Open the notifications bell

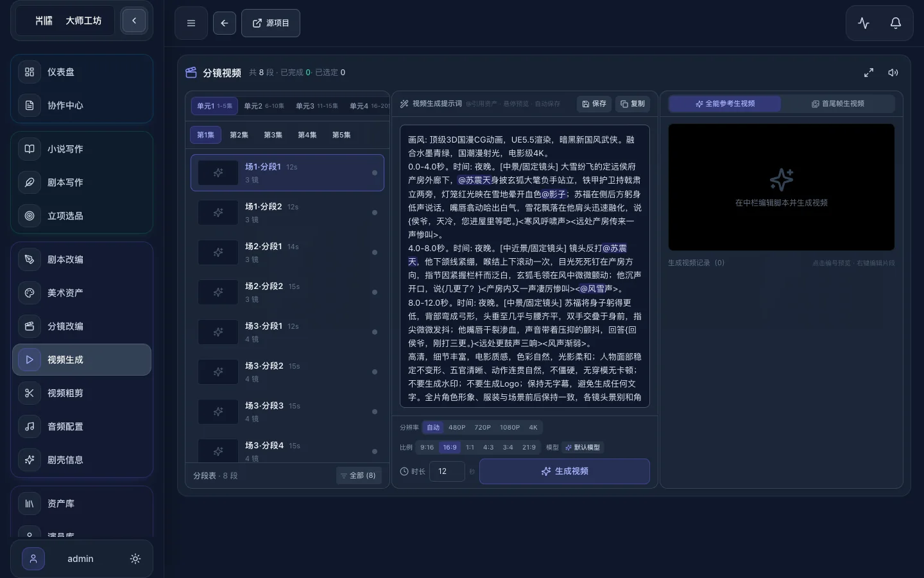[x=896, y=23]
